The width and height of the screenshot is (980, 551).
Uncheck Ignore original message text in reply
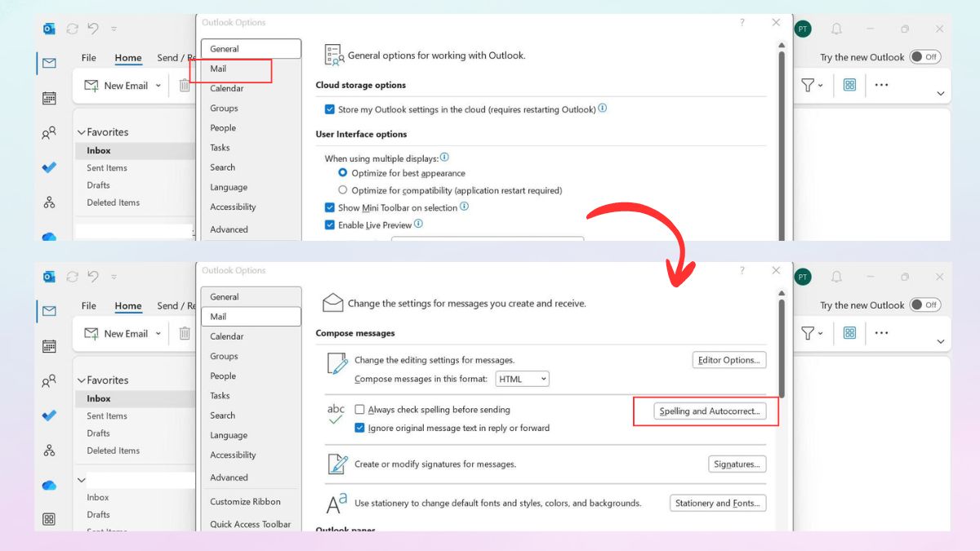359,428
